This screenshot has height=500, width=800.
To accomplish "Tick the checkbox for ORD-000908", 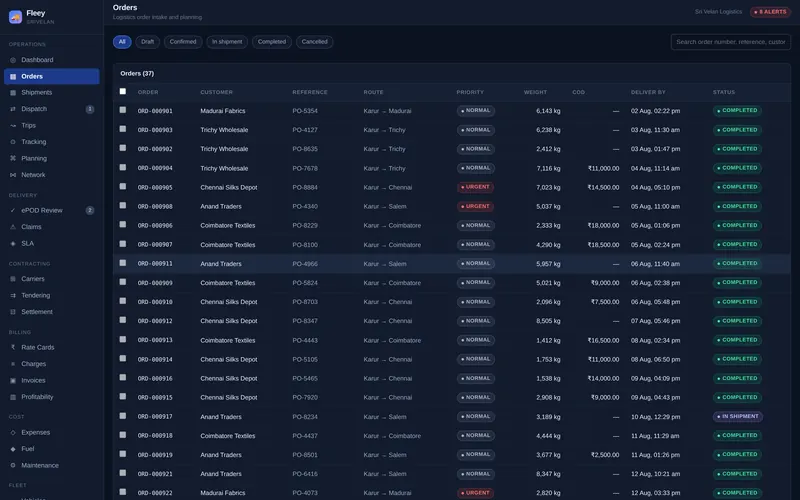I will (x=122, y=206).
